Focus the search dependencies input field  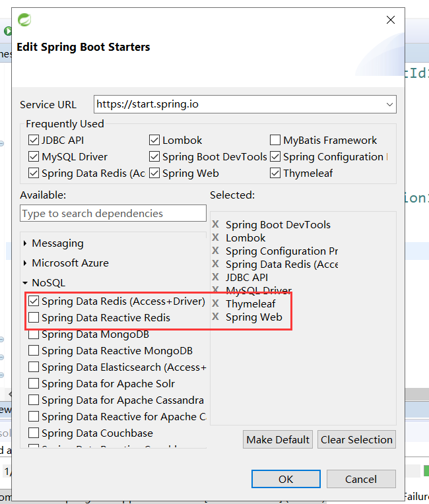click(113, 213)
